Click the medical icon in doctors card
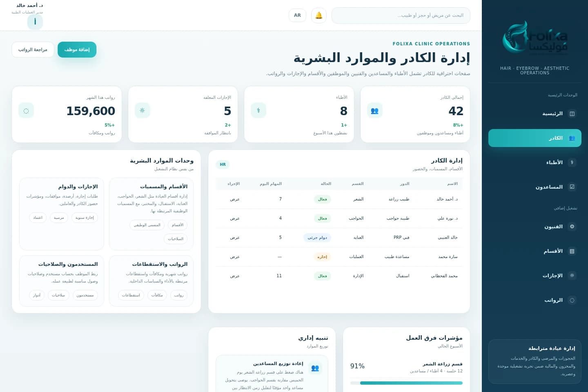Image resolution: width=588 pixels, height=392 pixels. coord(258,110)
